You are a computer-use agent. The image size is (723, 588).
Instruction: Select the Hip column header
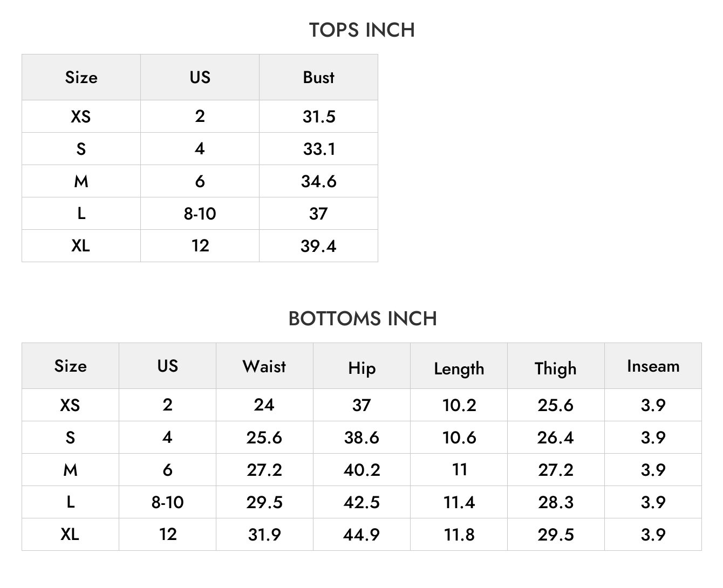361,368
